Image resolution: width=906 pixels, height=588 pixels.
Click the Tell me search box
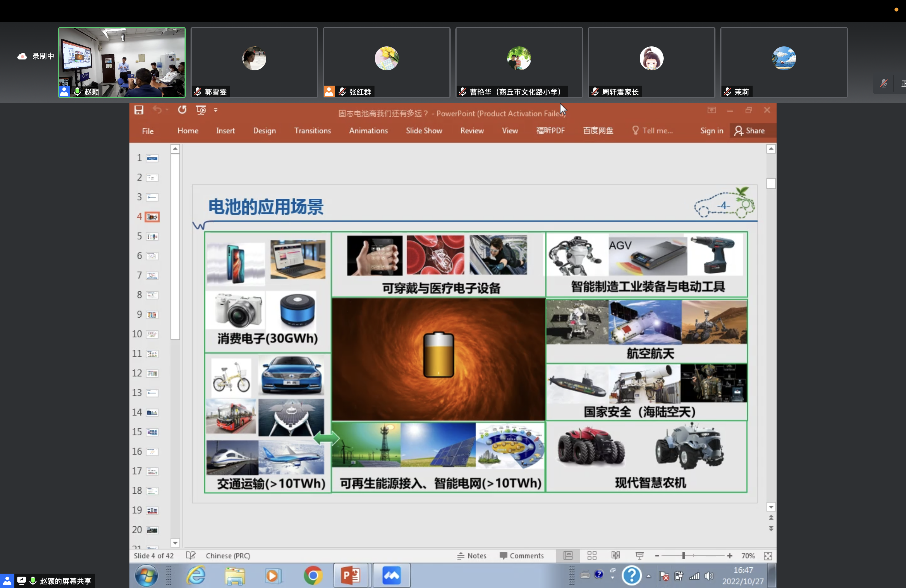(653, 131)
